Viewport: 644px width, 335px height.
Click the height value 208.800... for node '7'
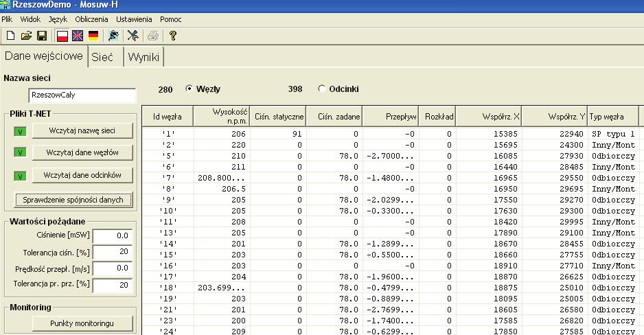tap(221, 178)
